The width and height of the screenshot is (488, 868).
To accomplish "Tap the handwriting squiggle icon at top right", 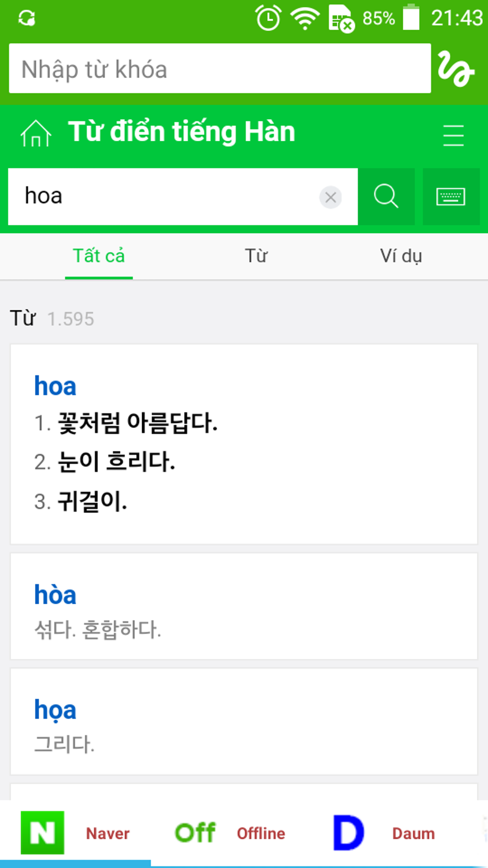I will 456,69.
